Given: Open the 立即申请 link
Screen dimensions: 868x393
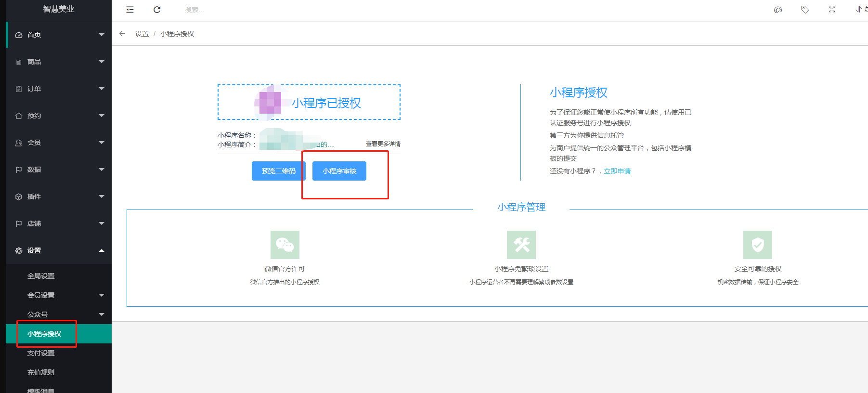Looking at the screenshot, I should (617, 171).
